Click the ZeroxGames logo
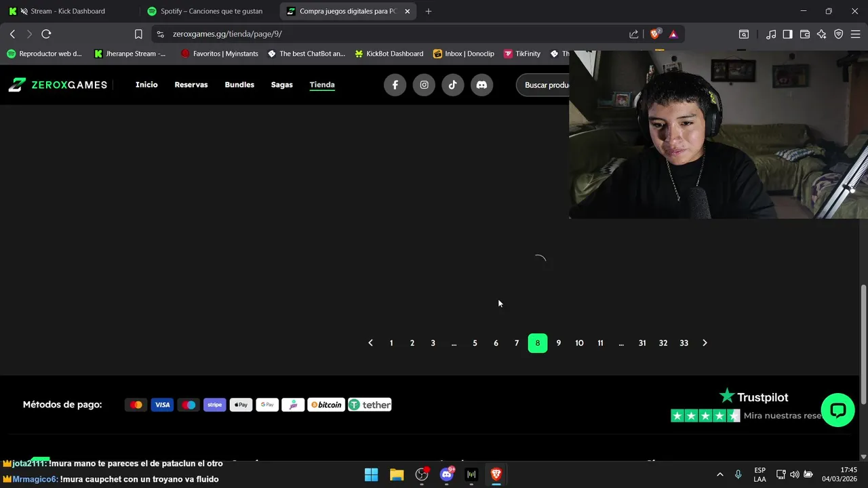The height and width of the screenshot is (488, 868). (58, 85)
